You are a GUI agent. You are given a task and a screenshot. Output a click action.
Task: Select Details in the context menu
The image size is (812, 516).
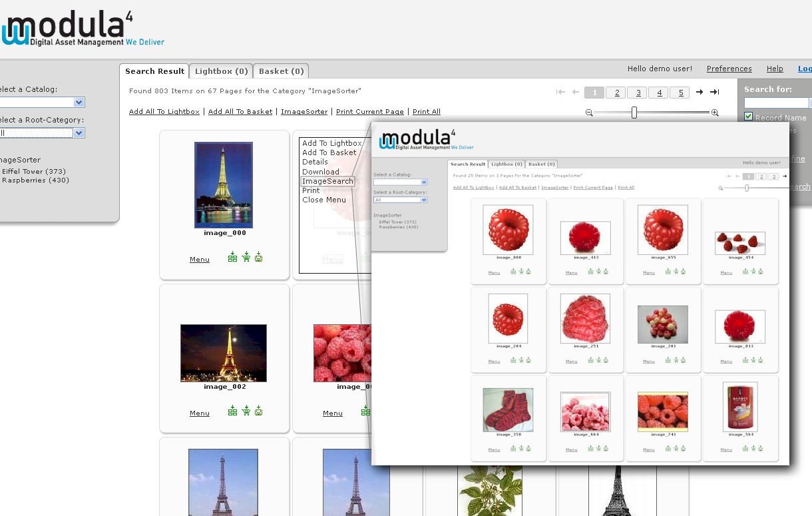tap(315, 162)
